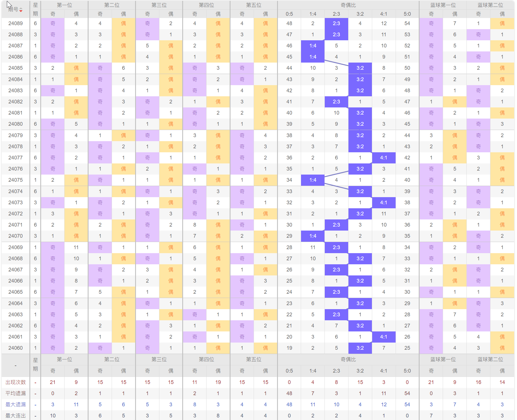The image size is (517, 420).
Task: Click value 7 in 蓝球第一位 偶 column, row 24063
Action: 455,315
